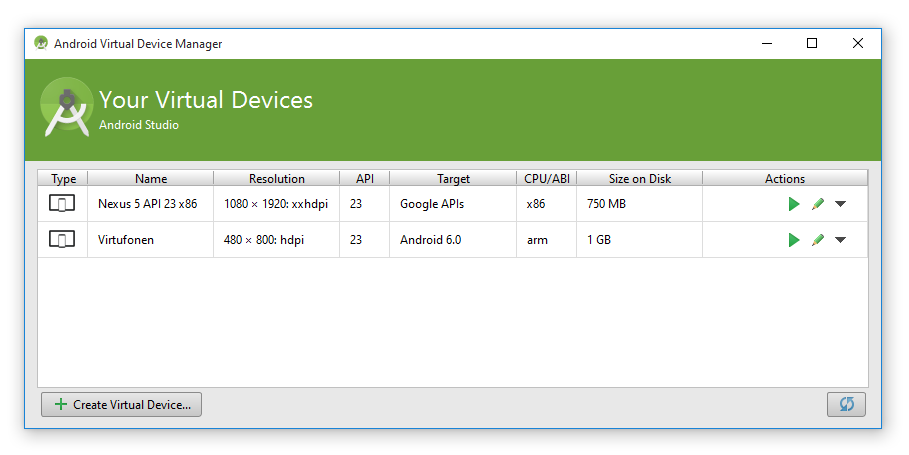
Task: Minimize the Android Virtual Device Manager window
Action: pos(767,43)
